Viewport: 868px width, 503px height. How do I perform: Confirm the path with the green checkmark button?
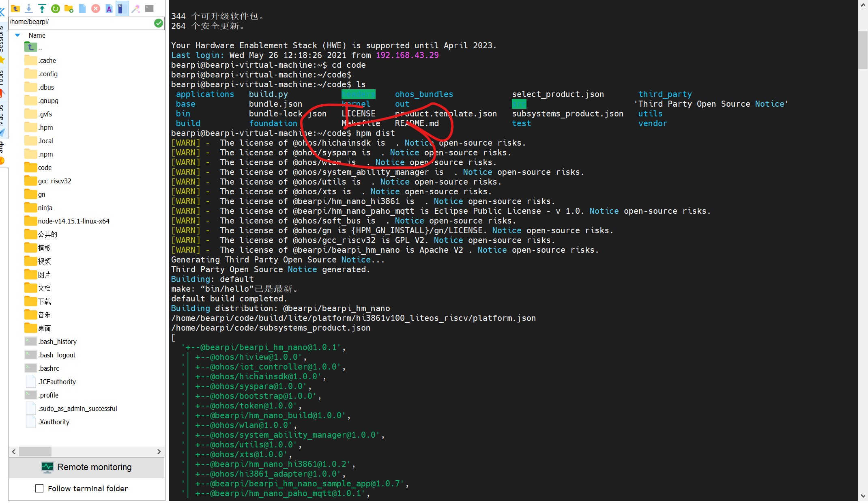(x=159, y=23)
